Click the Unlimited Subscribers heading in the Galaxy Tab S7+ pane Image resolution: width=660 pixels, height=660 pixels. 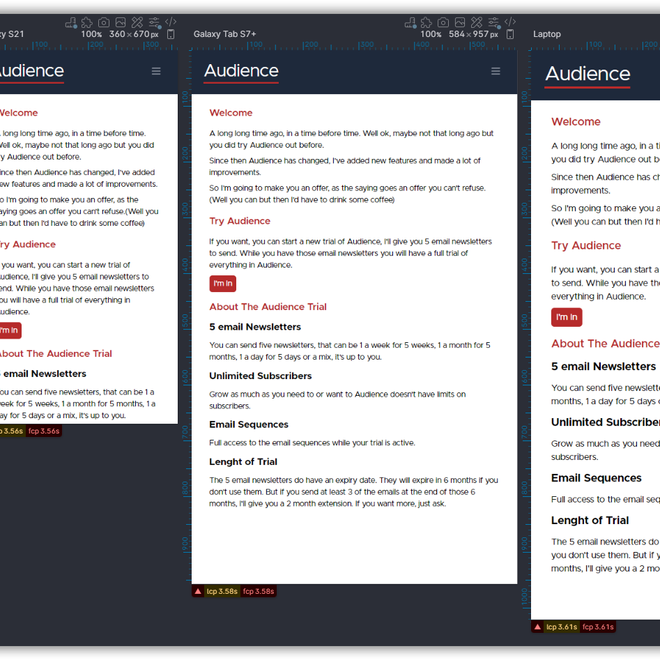tap(261, 376)
